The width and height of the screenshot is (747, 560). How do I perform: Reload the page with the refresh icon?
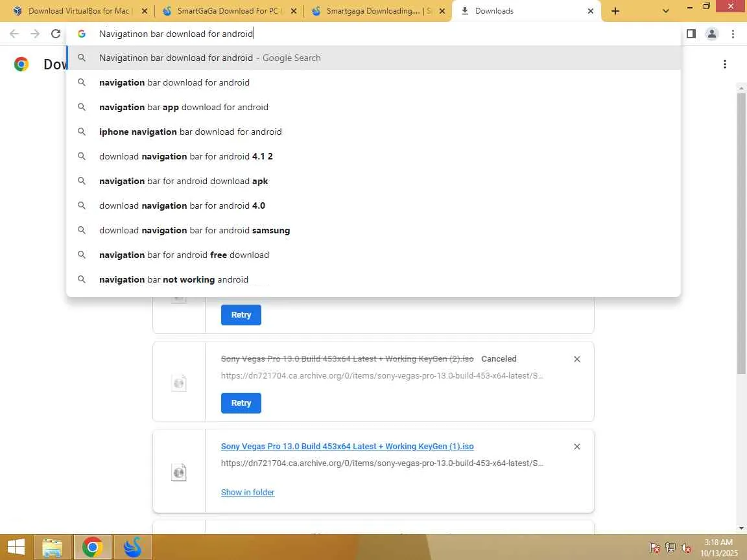(x=56, y=34)
